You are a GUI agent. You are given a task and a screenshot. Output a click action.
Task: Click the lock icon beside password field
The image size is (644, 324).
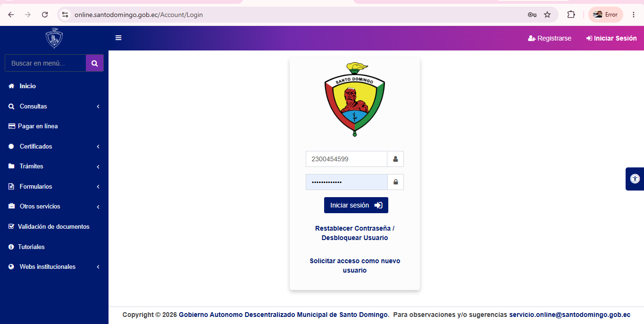coord(395,182)
